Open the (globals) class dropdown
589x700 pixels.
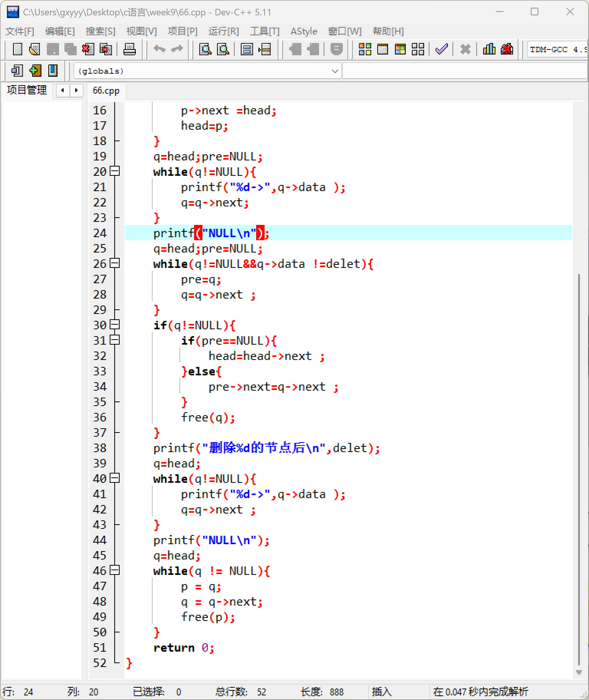tap(207, 71)
